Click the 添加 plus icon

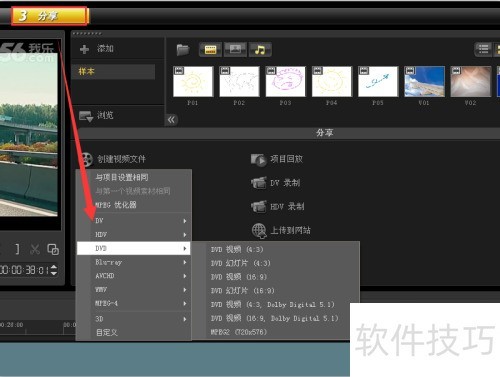pyautogui.click(x=84, y=49)
